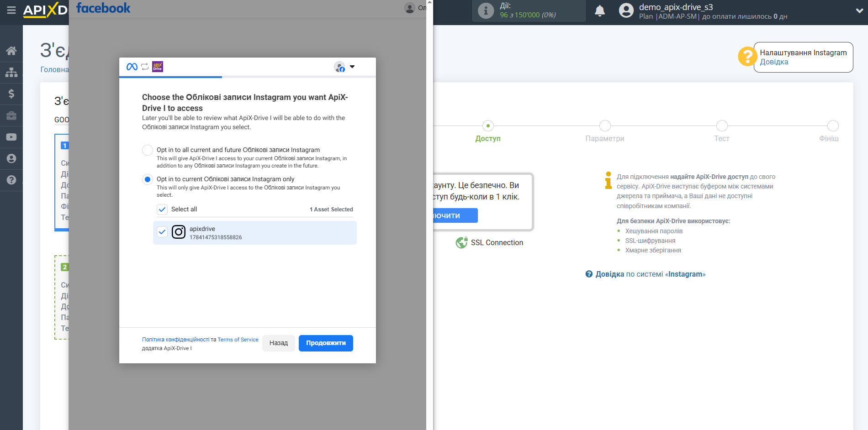Toggle the Select all checkbox
This screenshot has width=868, height=430.
[162, 210]
